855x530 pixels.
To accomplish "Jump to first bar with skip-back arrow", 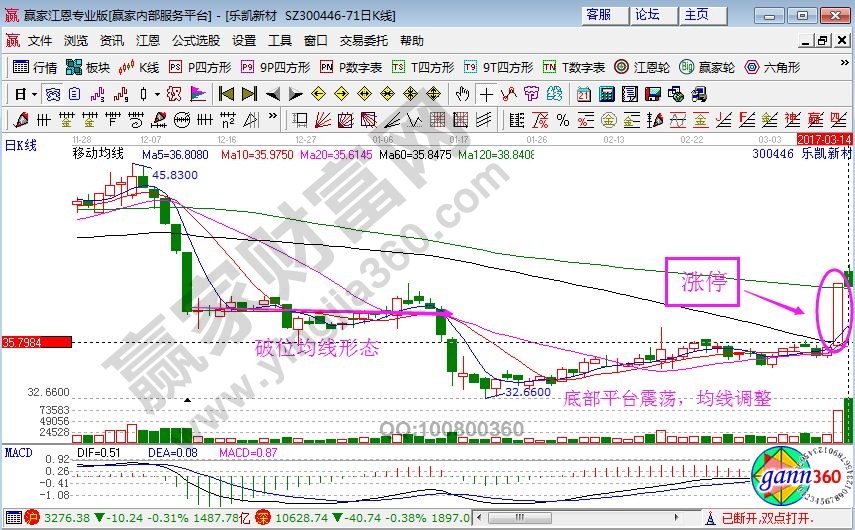I will [x=226, y=94].
